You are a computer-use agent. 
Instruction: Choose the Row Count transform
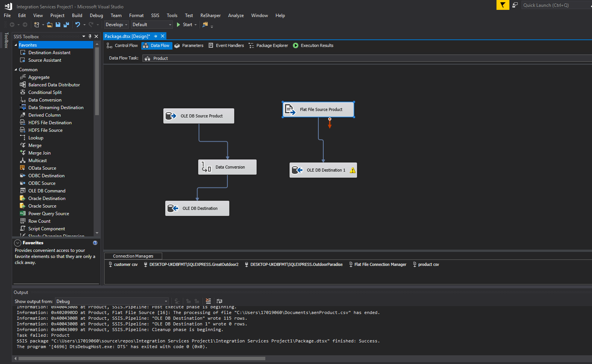pos(39,221)
